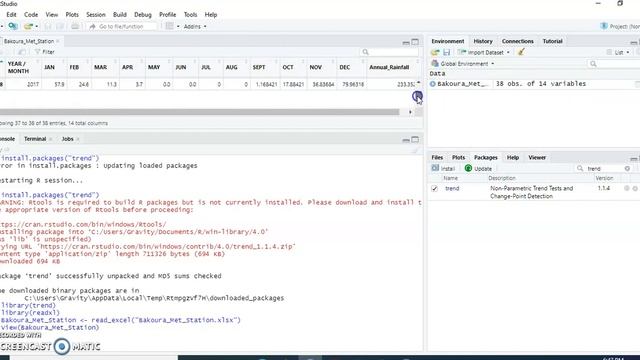Click the print icon in the main toolbar

(x=75, y=26)
